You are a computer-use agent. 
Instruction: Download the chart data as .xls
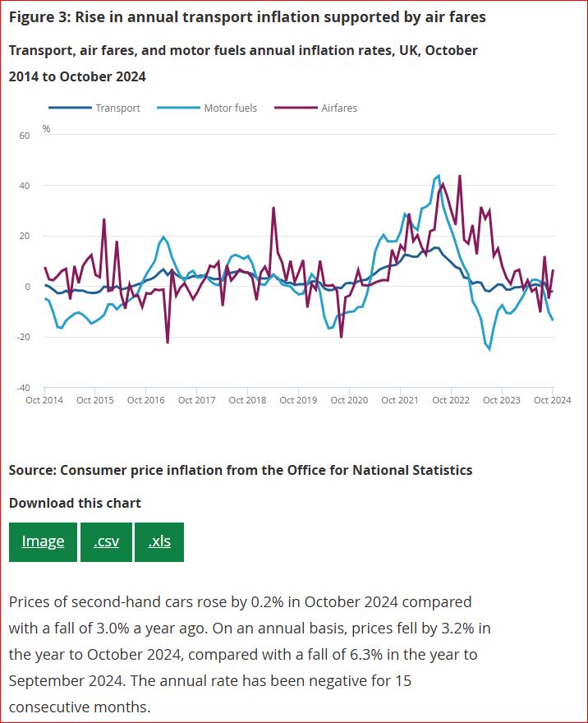[x=159, y=541]
